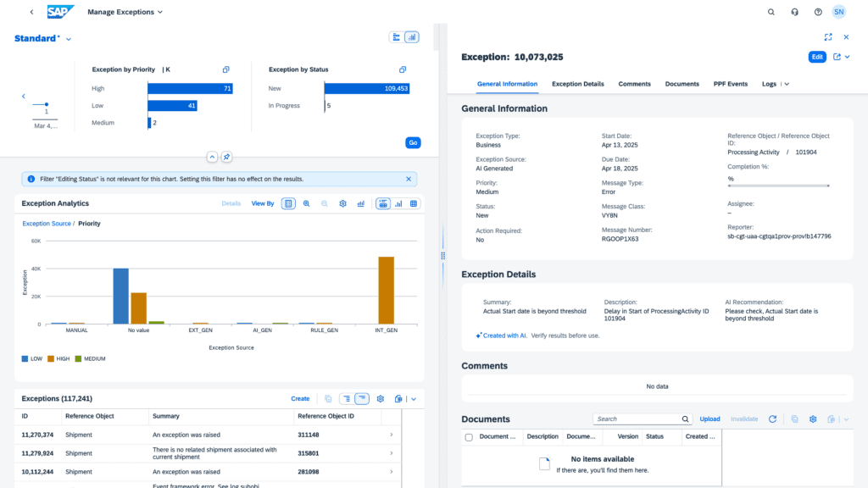Viewport: 868px width, 488px height.
Task: Switch to the Exception Details tab
Action: click(577, 84)
